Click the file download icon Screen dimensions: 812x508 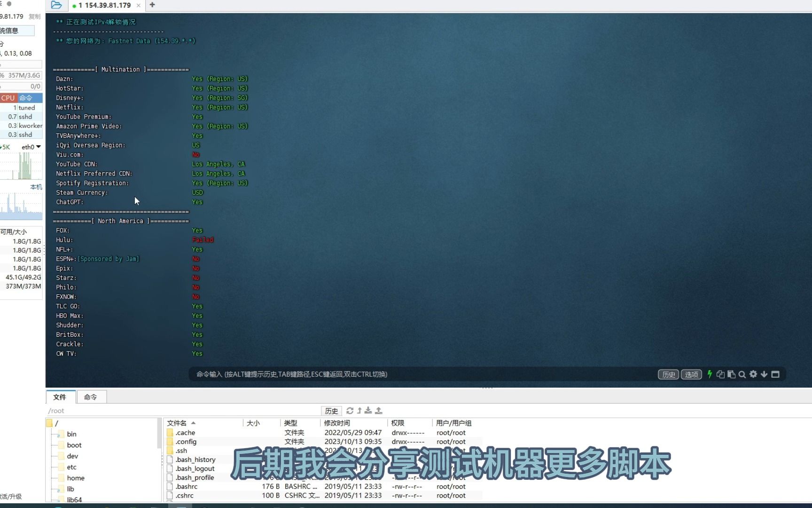pyautogui.click(x=368, y=411)
